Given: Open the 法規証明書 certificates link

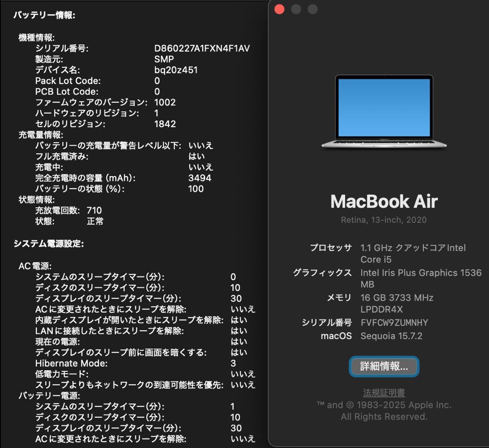Looking at the screenshot, I should coord(384,392).
